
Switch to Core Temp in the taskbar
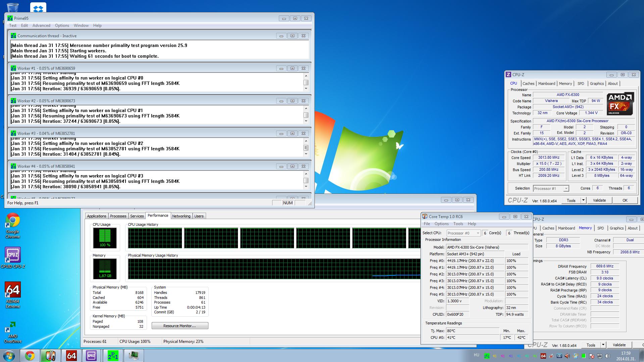pyautogui.click(x=50, y=356)
